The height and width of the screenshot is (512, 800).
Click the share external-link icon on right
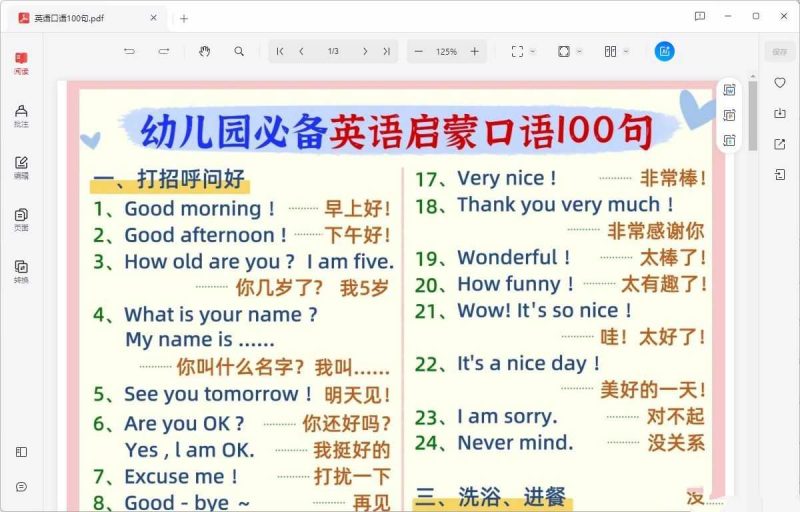pyautogui.click(x=780, y=144)
